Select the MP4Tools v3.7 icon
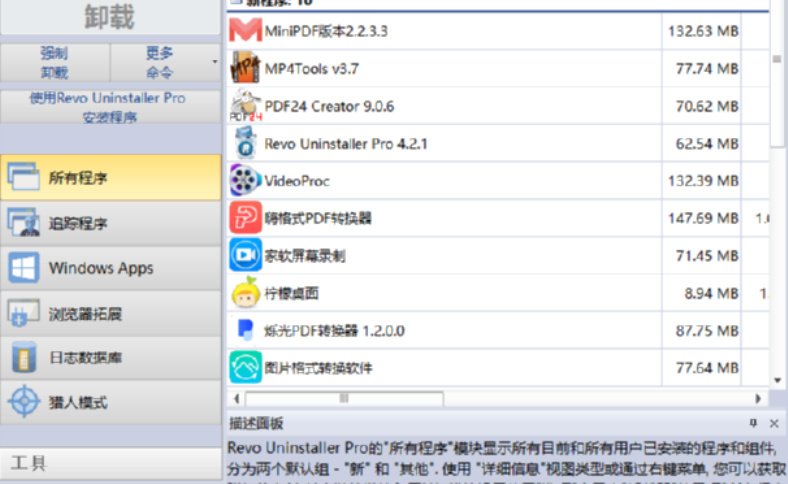Screen dimensions: 788x484 pos(244,68)
